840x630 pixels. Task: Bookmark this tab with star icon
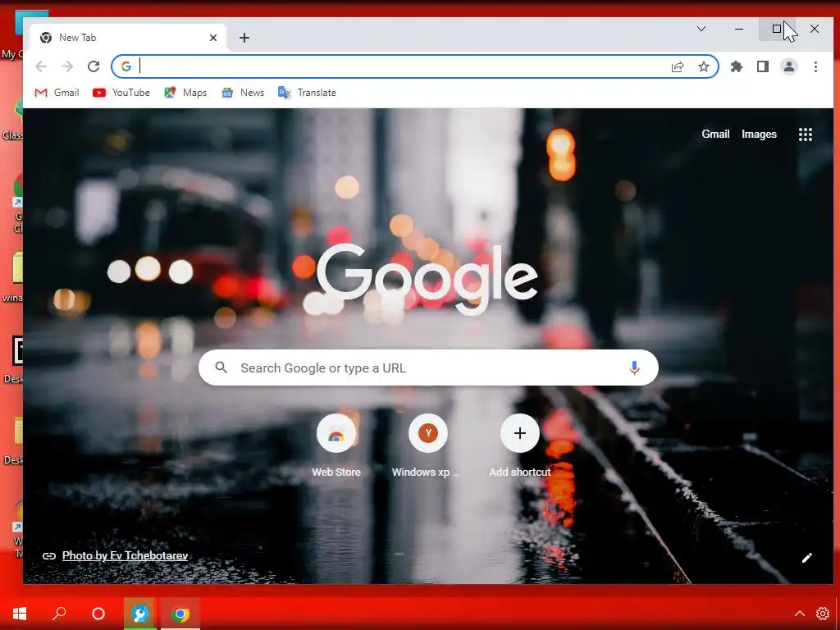click(704, 66)
